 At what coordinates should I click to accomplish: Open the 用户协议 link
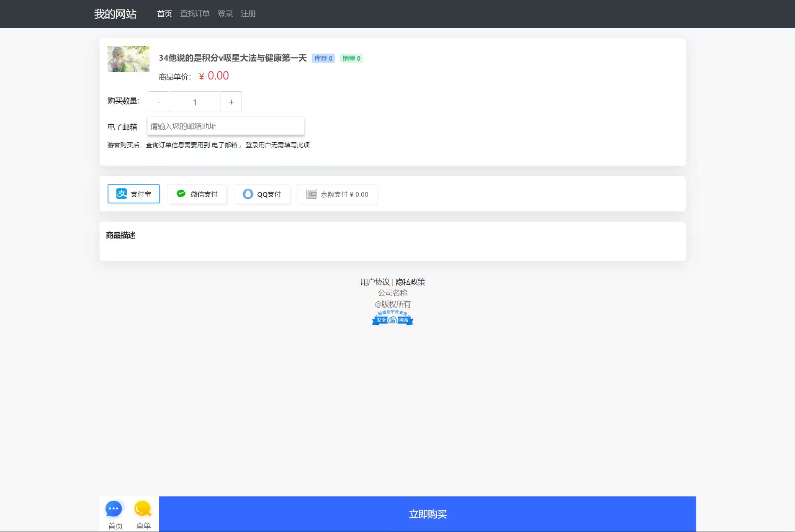pyautogui.click(x=375, y=282)
